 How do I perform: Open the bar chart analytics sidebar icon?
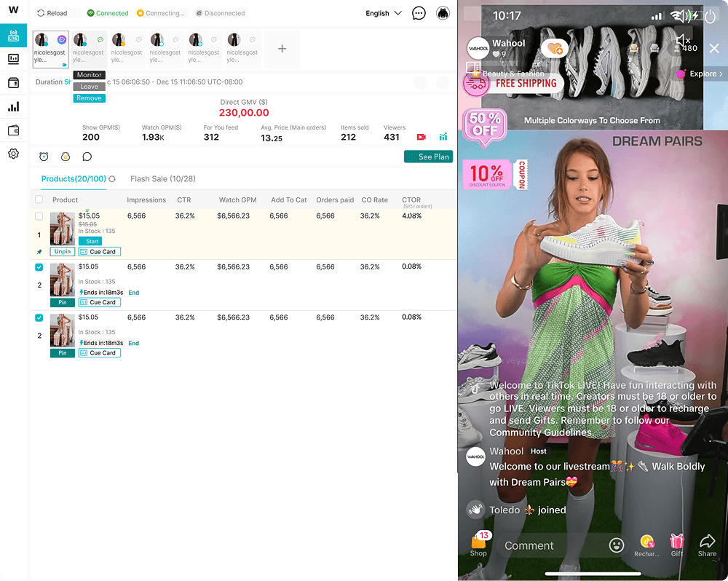tap(13, 107)
